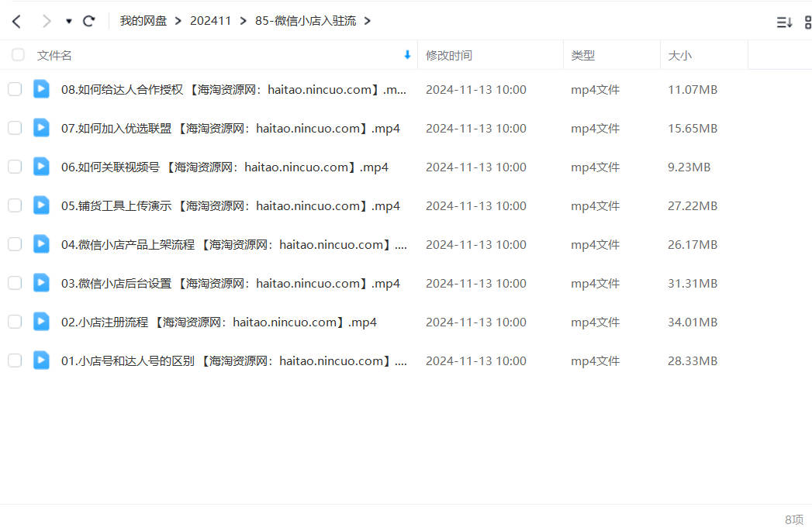This screenshot has height=531, width=812.
Task: Click size value 26.17MB
Action: (693, 245)
